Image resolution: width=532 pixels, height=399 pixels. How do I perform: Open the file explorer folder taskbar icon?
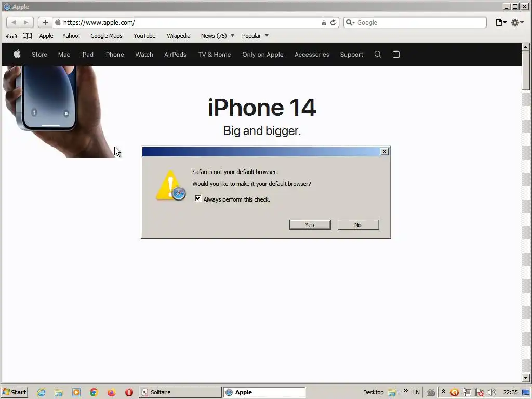[59, 392]
